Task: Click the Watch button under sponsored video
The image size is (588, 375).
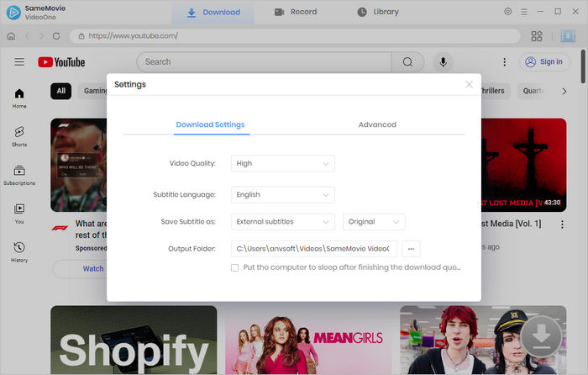Action: [80, 269]
